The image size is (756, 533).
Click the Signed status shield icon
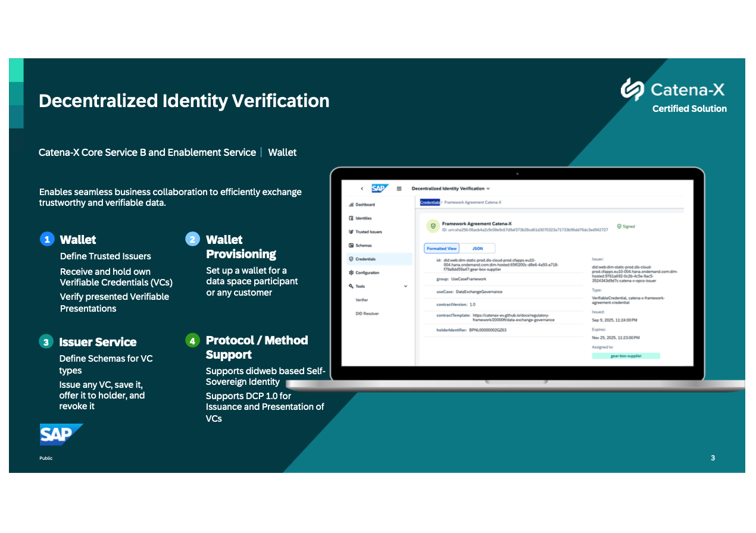[x=620, y=227]
